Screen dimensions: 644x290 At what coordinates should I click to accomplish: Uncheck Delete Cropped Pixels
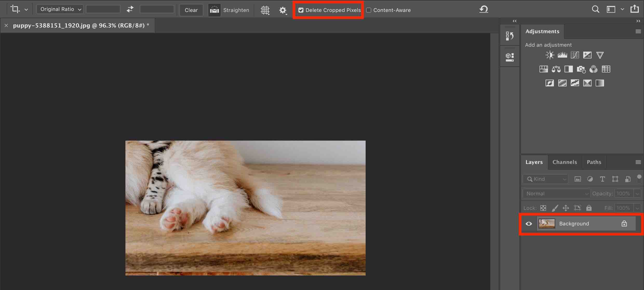(x=301, y=10)
